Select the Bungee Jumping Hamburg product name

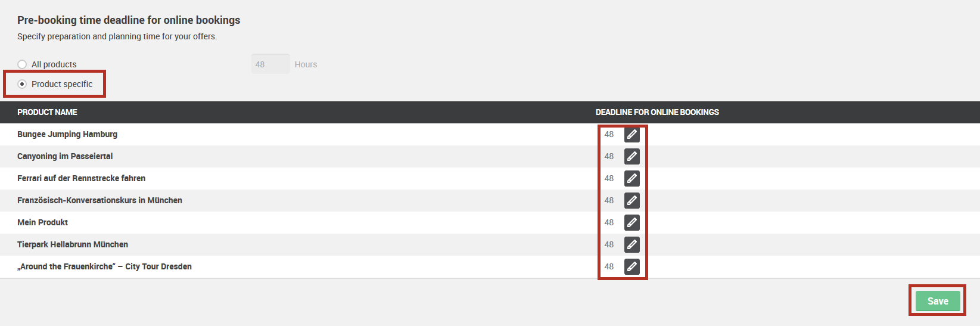(67, 134)
